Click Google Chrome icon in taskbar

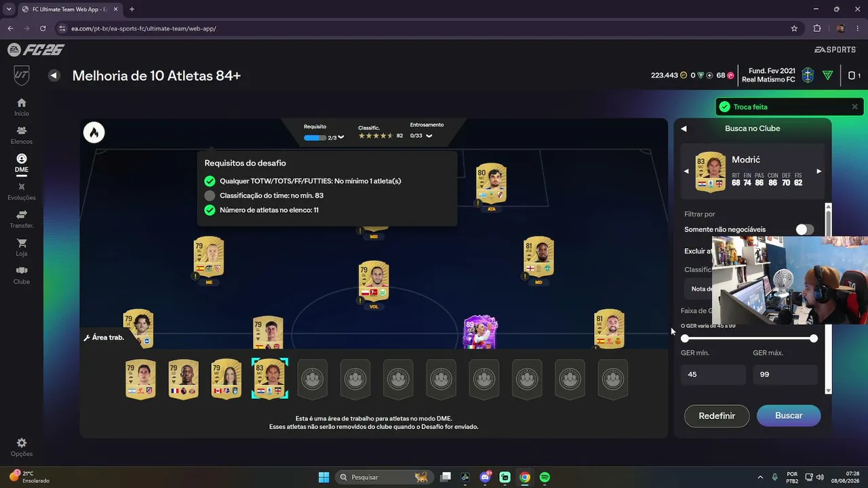tap(525, 477)
